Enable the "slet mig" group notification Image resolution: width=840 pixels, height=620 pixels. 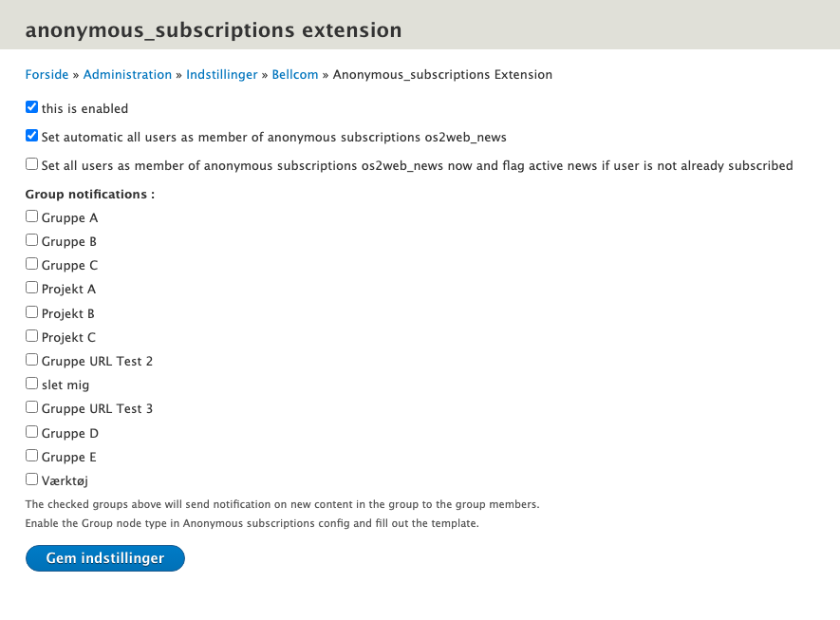tap(31, 383)
